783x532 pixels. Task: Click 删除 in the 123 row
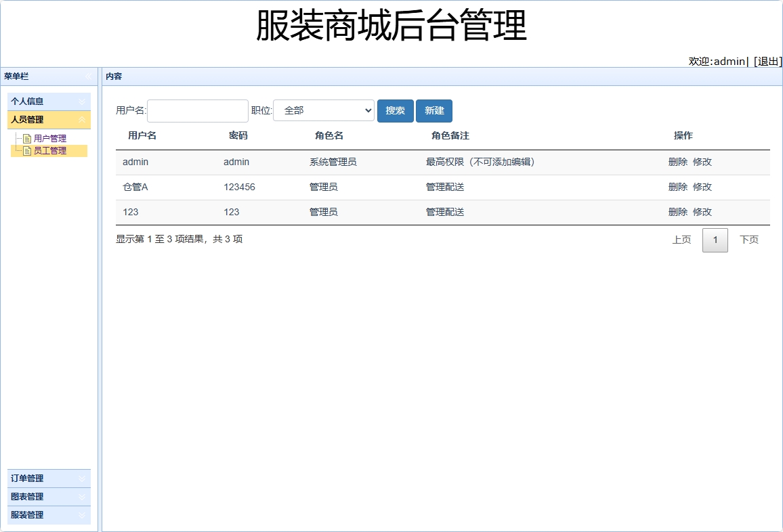pyautogui.click(x=677, y=211)
